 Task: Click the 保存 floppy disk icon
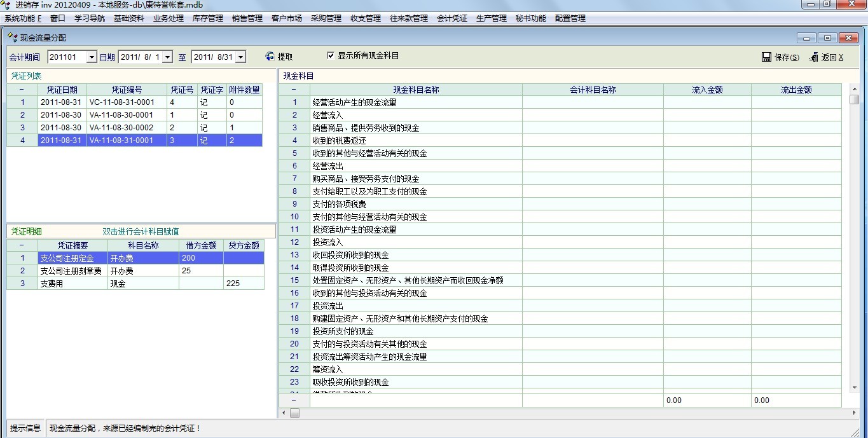[x=766, y=57]
